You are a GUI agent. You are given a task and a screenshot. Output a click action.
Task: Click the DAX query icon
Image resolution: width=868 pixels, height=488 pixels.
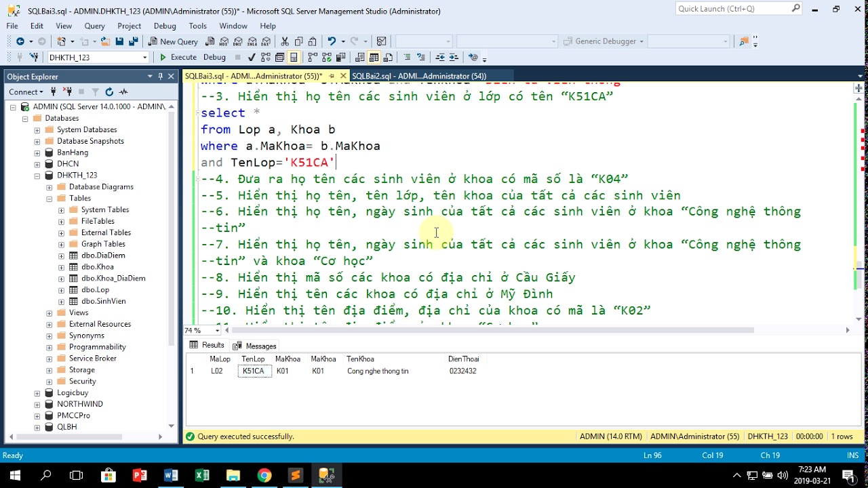267,41
